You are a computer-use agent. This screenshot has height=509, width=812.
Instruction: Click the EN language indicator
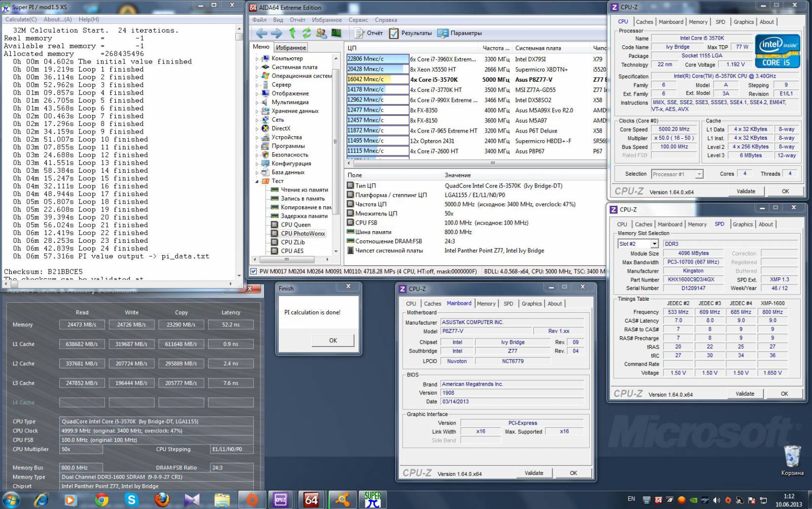(631, 499)
